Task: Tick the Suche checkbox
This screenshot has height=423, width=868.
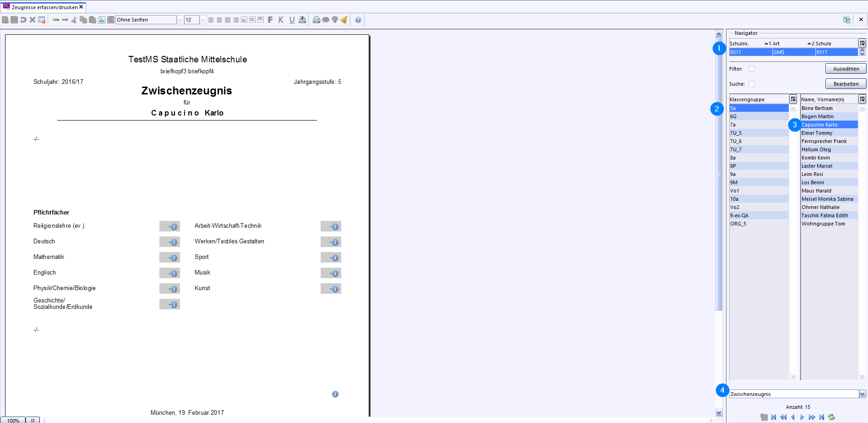Action: coord(751,84)
